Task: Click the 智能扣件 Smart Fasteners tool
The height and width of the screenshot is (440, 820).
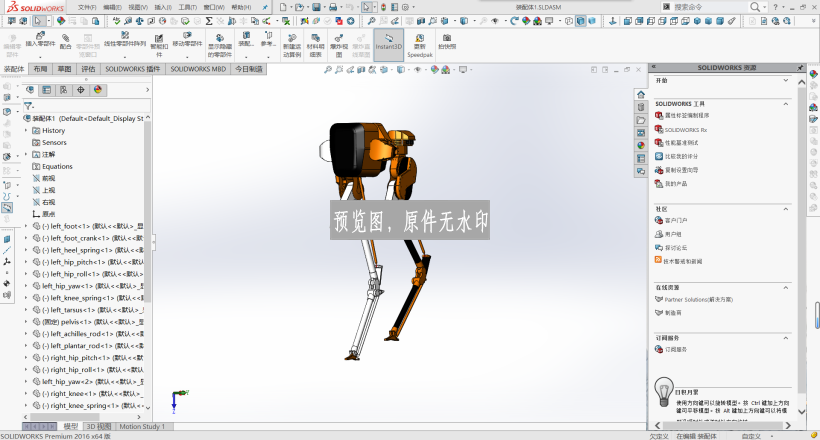Action: click(158, 46)
